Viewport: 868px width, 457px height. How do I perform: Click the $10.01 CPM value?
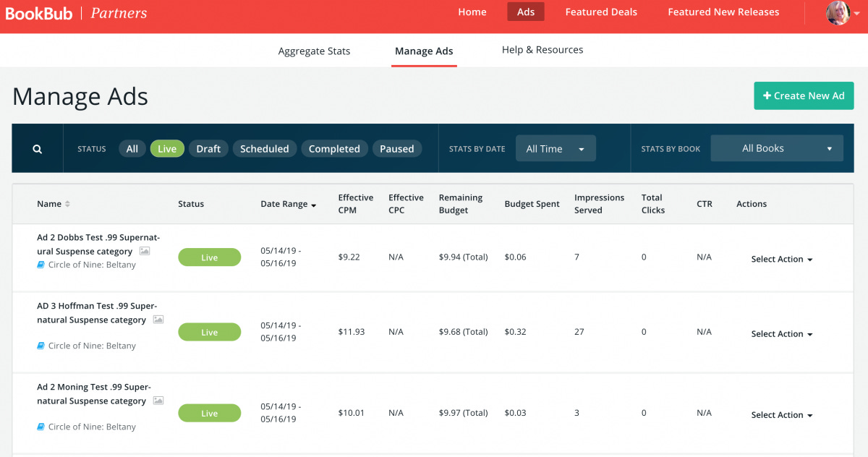[x=352, y=413]
